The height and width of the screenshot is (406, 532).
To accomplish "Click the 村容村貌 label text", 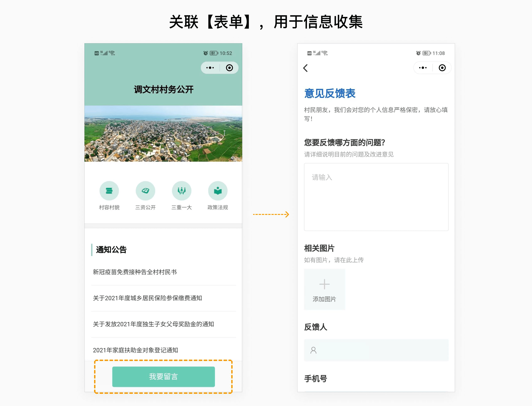I will pos(109,207).
